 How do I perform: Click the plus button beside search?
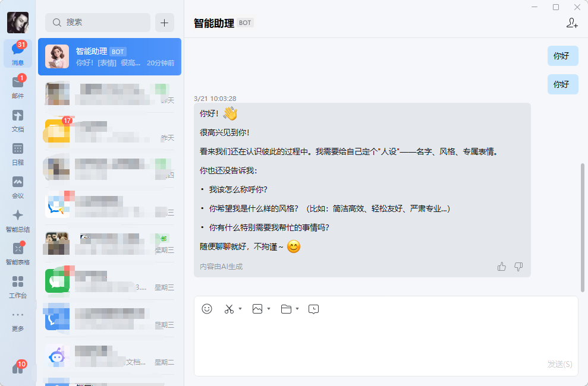pos(164,23)
